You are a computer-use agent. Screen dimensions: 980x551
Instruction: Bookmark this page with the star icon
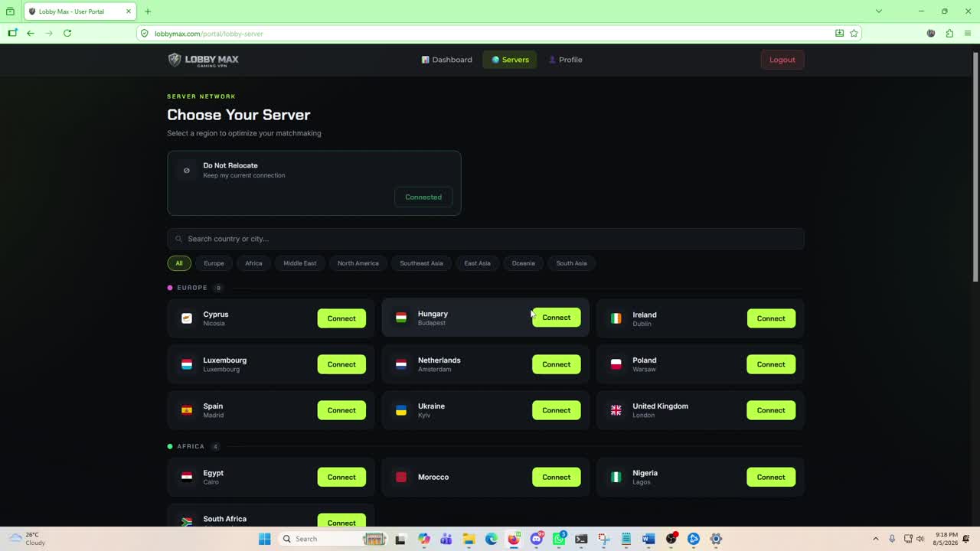[x=854, y=33]
